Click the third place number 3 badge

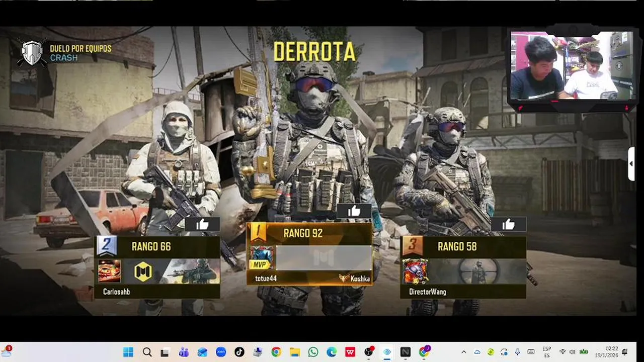[413, 246]
